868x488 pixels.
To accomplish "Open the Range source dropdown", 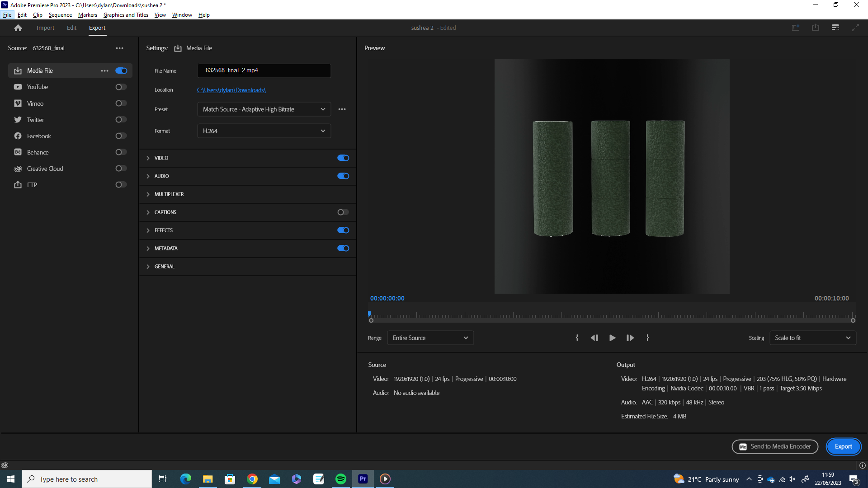I will pyautogui.click(x=430, y=338).
